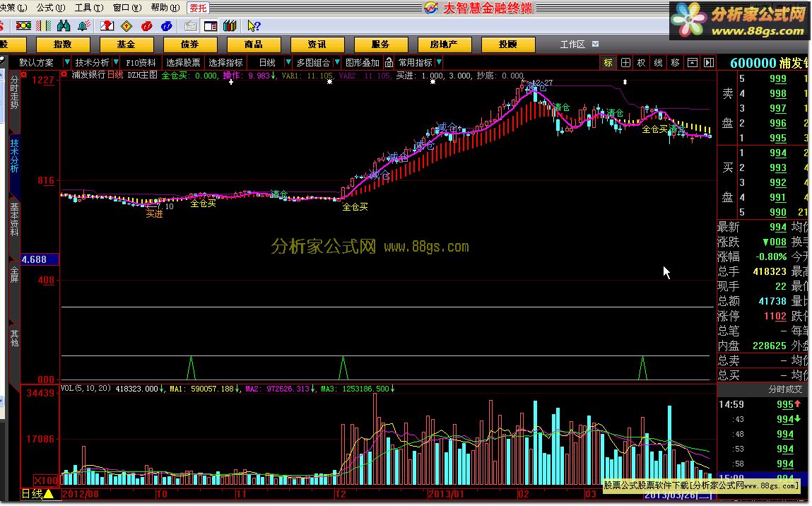Click the red-green striped bars icon

(x=44, y=25)
